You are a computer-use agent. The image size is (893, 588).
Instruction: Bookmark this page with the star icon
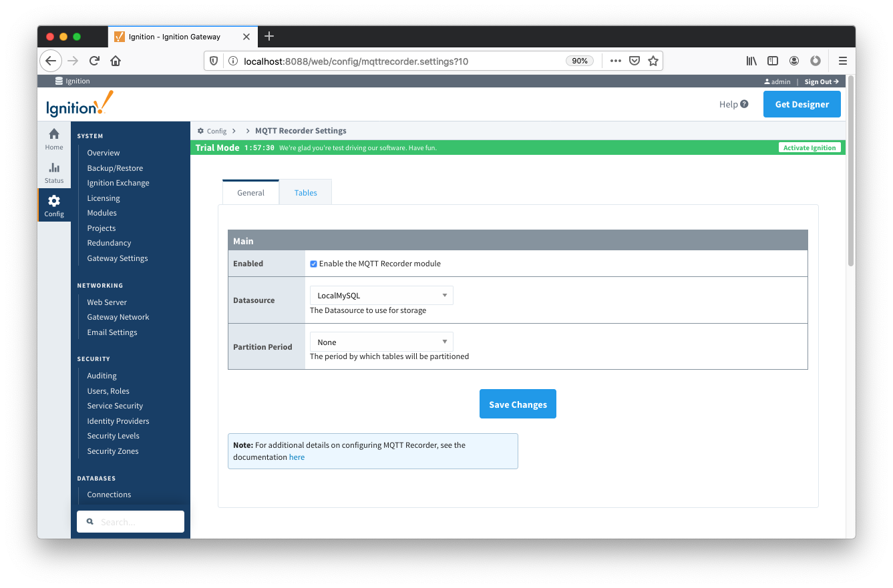point(653,61)
